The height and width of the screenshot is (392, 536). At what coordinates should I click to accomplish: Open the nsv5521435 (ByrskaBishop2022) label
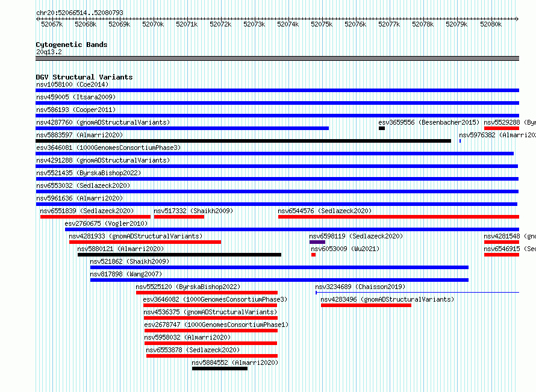pos(89,173)
